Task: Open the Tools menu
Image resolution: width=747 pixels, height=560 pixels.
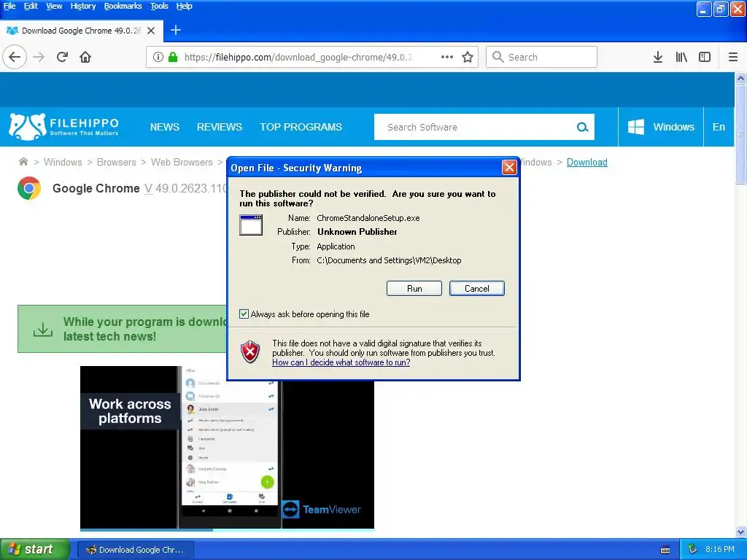Action: [x=159, y=6]
